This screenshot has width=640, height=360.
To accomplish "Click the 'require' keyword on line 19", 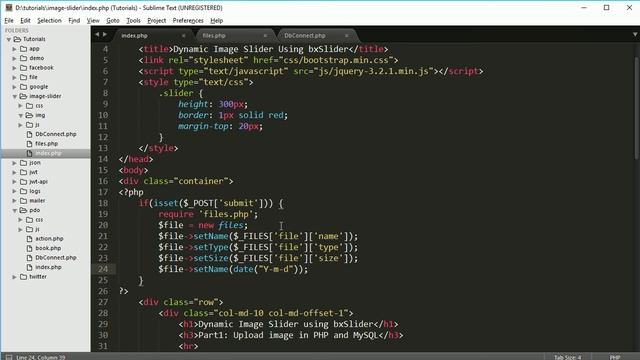I will [x=176, y=214].
